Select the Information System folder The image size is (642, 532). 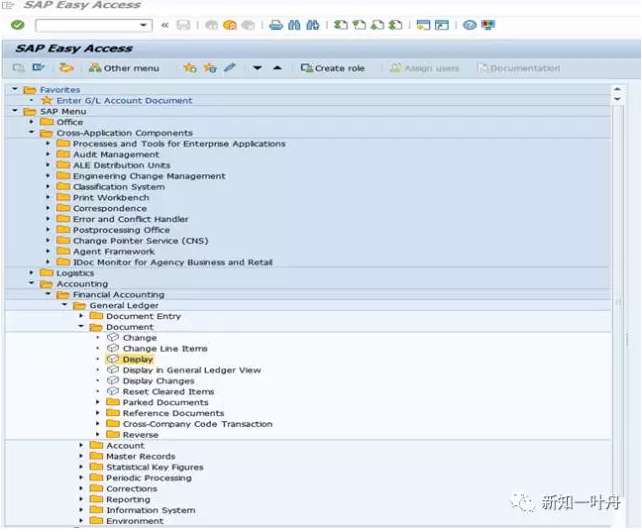point(151,510)
